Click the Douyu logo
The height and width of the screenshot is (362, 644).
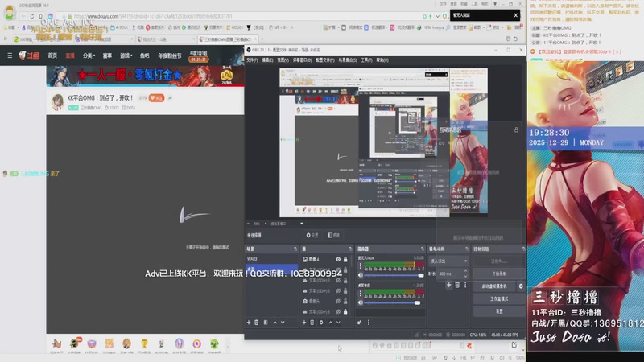coord(29,56)
